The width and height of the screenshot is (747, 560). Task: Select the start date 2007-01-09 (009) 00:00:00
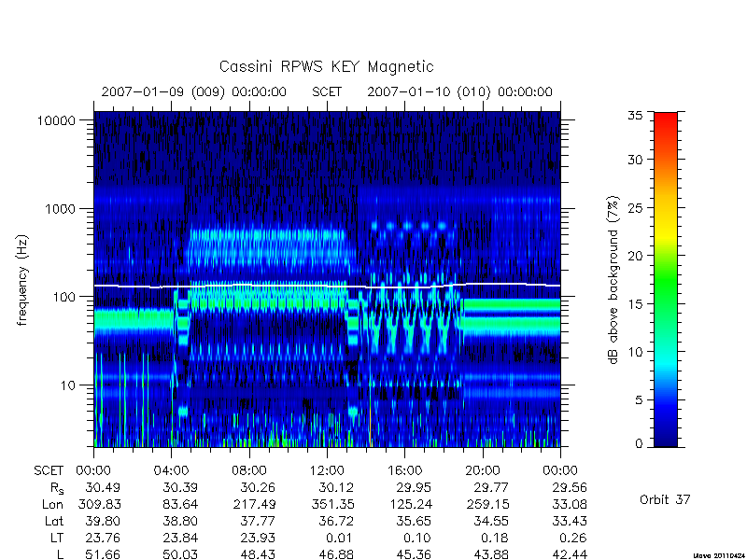(194, 91)
